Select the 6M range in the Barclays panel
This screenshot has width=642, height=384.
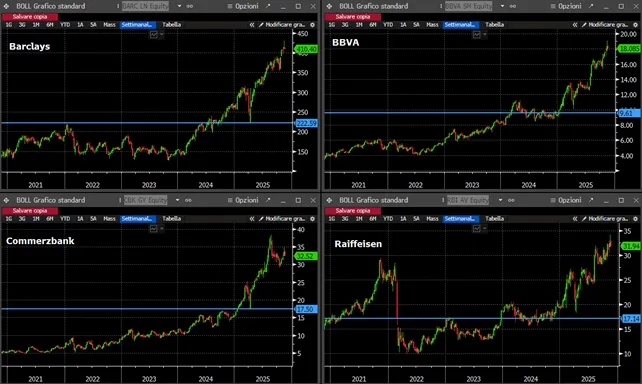[50, 25]
